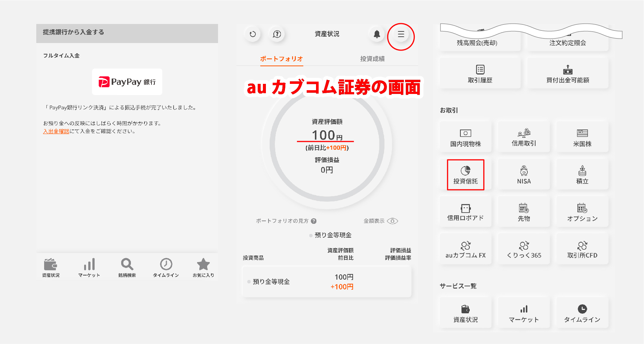Select 取引所CFD tile
Screen dimensions: 644x344
click(x=582, y=249)
